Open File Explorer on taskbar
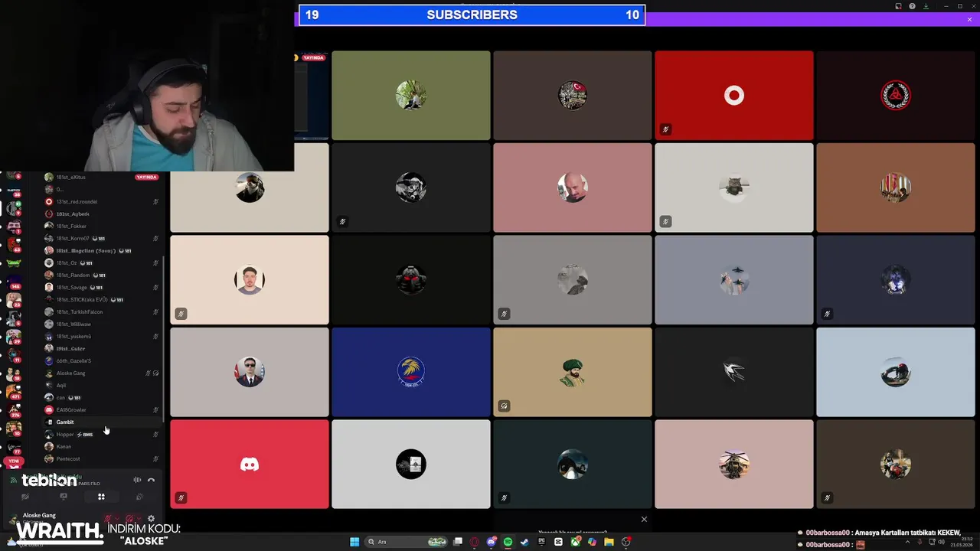The height and width of the screenshot is (551, 980). pos(609,542)
